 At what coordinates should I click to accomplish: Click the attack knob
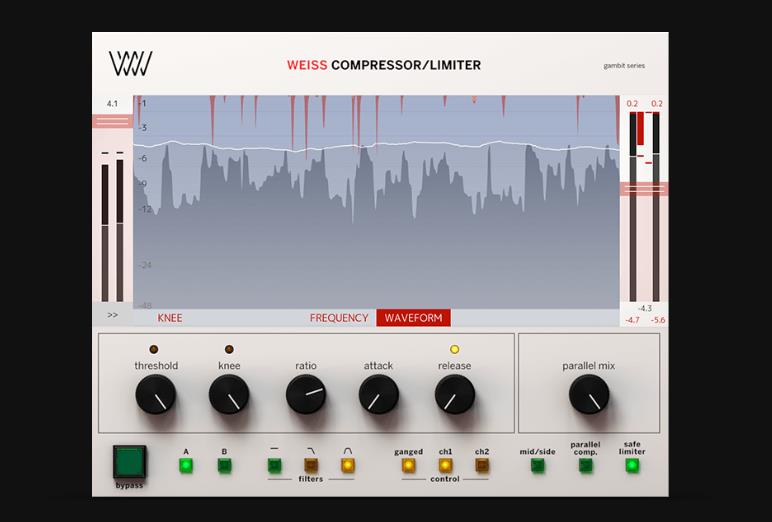[379, 394]
